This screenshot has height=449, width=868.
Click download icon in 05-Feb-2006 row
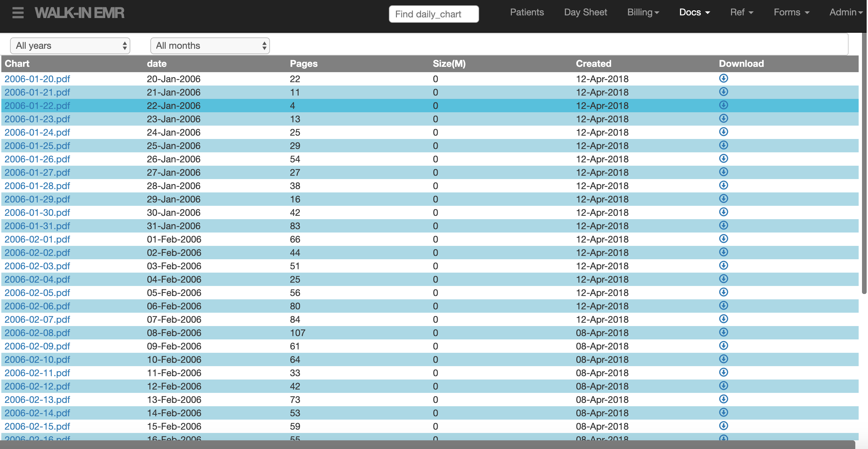pos(723,292)
